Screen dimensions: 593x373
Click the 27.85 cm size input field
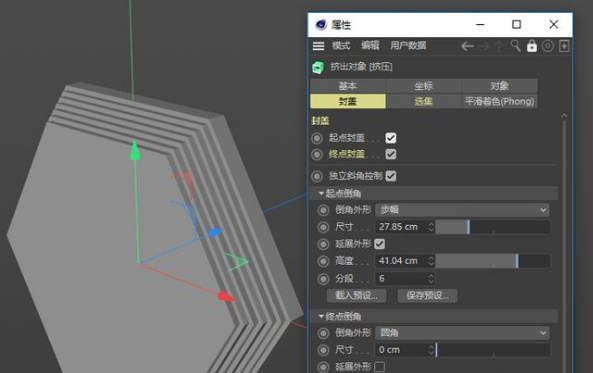(x=402, y=227)
